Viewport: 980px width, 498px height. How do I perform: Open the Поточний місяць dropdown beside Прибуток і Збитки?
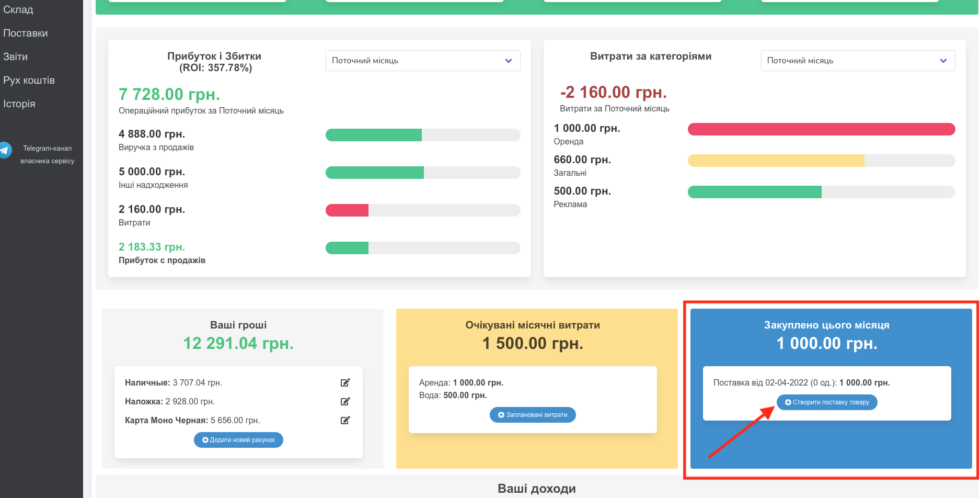(422, 61)
